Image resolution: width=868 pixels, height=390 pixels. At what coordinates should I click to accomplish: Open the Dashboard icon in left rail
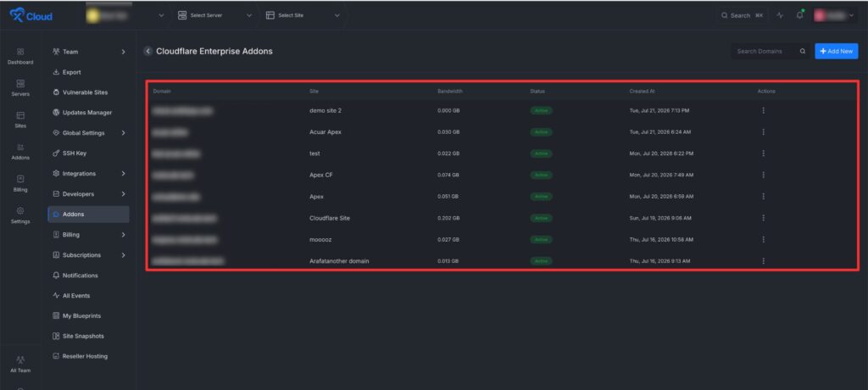tap(20, 56)
